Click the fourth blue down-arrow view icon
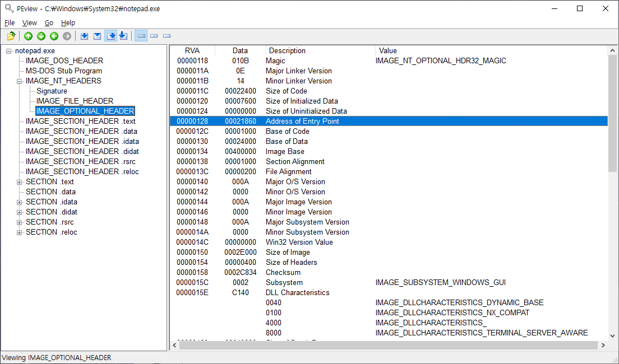This screenshot has width=619, height=364. coord(123,36)
